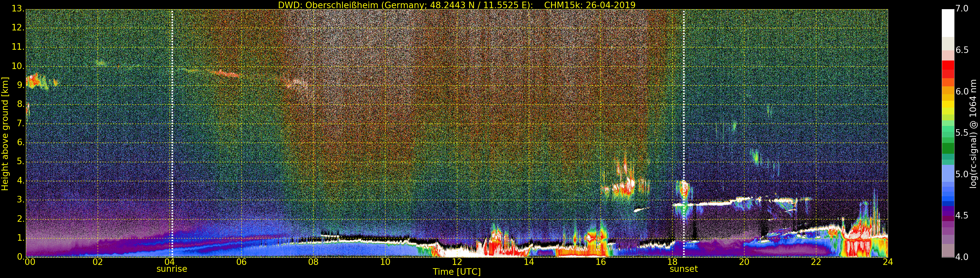Click the 'Height above ground [km]' axis label
980x278 pixels.
(5, 133)
